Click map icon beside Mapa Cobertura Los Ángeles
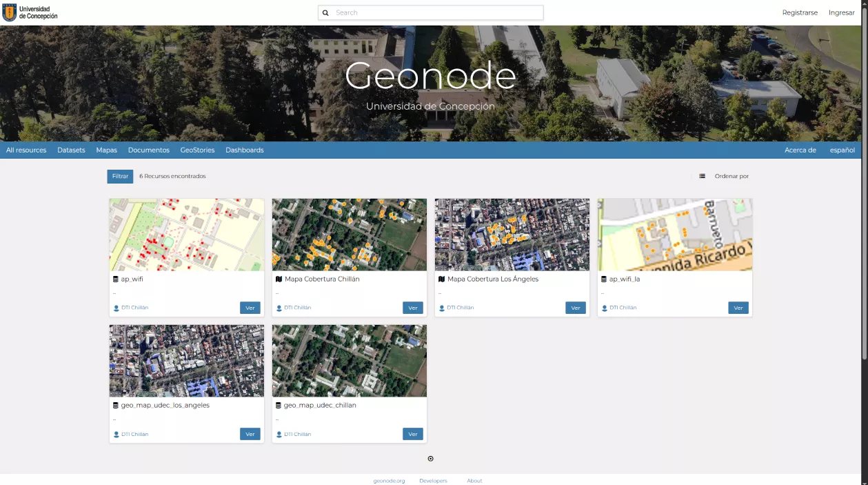The height and width of the screenshot is (485, 868). [441, 279]
